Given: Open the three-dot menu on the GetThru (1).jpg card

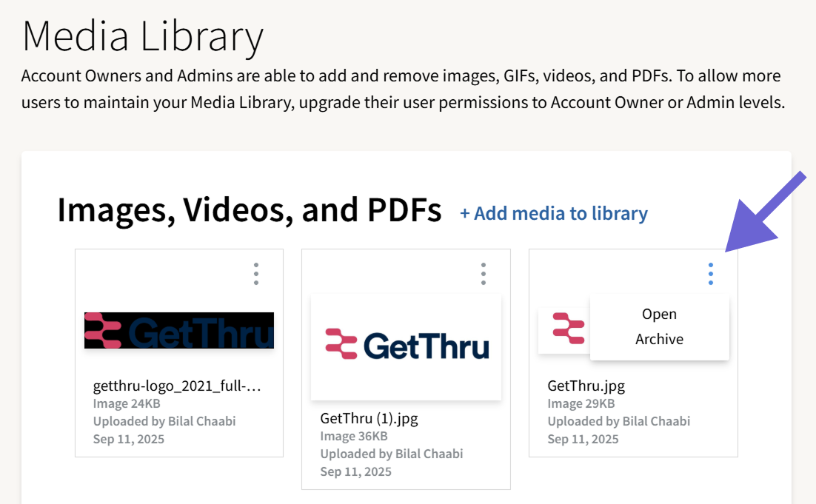Looking at the screenshot, I should point(484,274).
